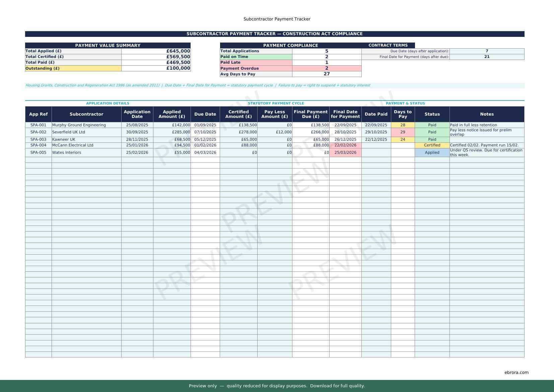Viewport: 554px width, 392px height.
Task: Click the Payment Compliance section header
Action: tap(290, 45)
